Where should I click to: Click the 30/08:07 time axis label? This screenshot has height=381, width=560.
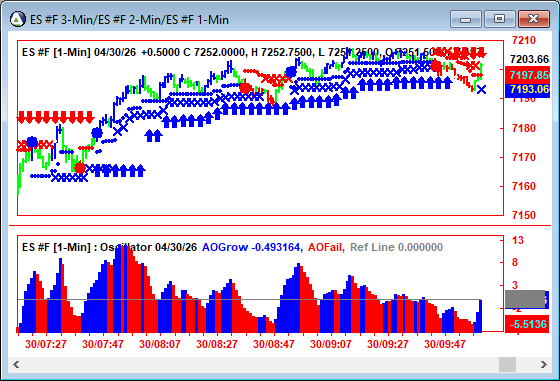point(160,344)
